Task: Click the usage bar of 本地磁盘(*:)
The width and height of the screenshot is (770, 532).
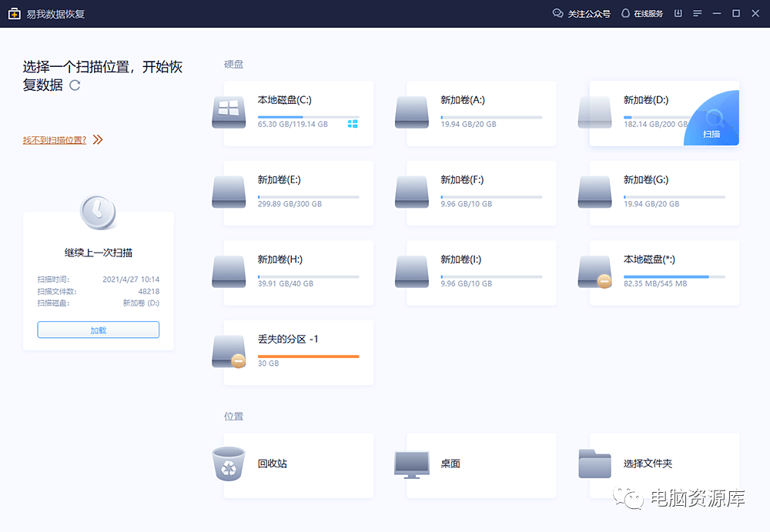Action: coord(675,276)
